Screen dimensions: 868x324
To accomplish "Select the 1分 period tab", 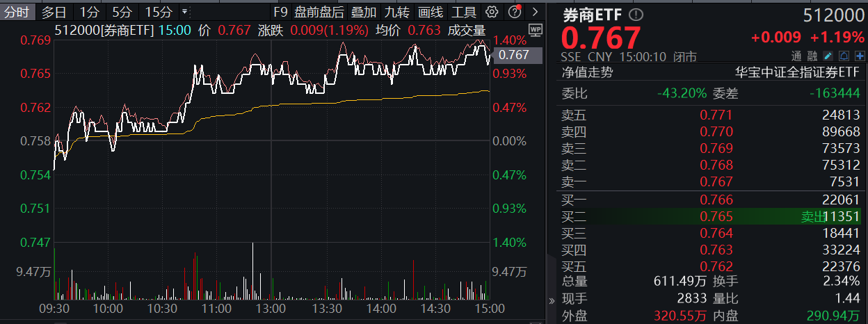I will [x=89, y=12].
